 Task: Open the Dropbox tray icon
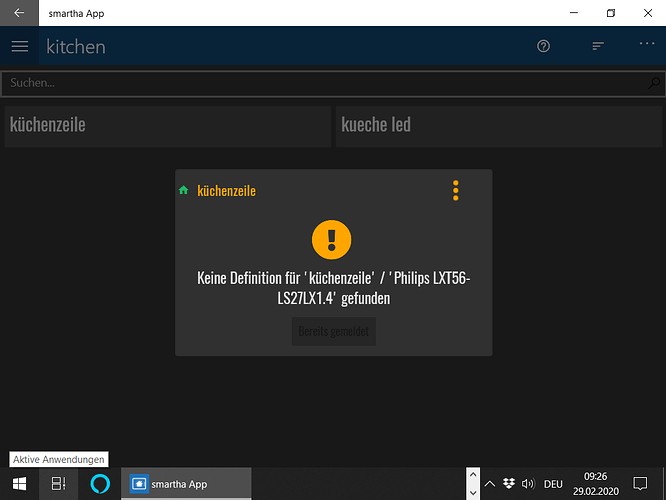508,483
